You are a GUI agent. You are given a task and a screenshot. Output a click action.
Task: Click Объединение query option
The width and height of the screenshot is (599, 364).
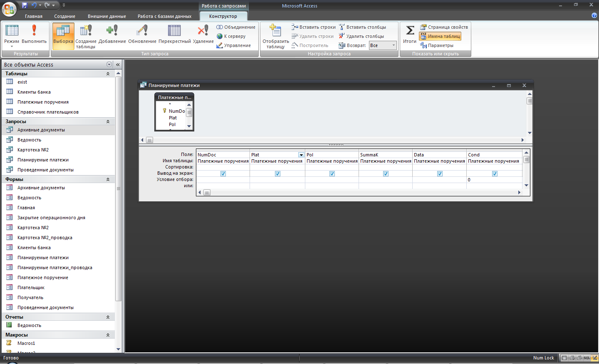(236, 27)
